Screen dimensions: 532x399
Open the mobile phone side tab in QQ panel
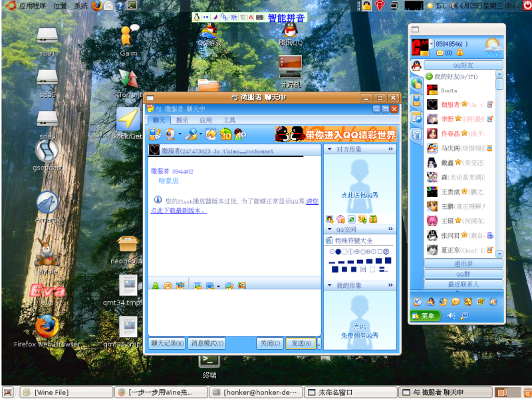coord(416,100)
